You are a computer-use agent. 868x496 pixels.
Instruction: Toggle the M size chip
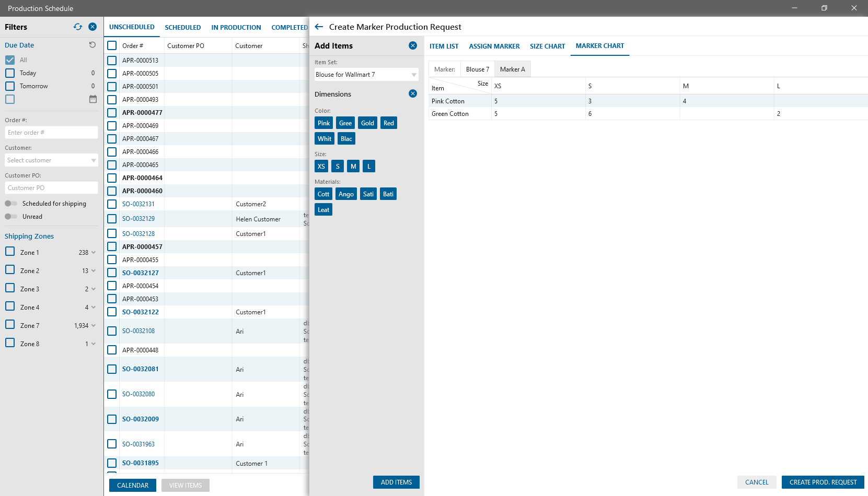pyautogui.click(x=354, y=167)
